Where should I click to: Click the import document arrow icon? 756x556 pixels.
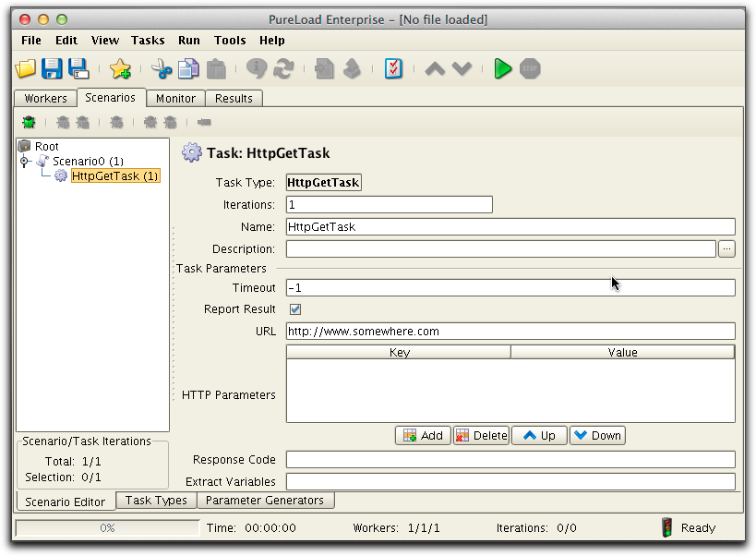[324, 68]
